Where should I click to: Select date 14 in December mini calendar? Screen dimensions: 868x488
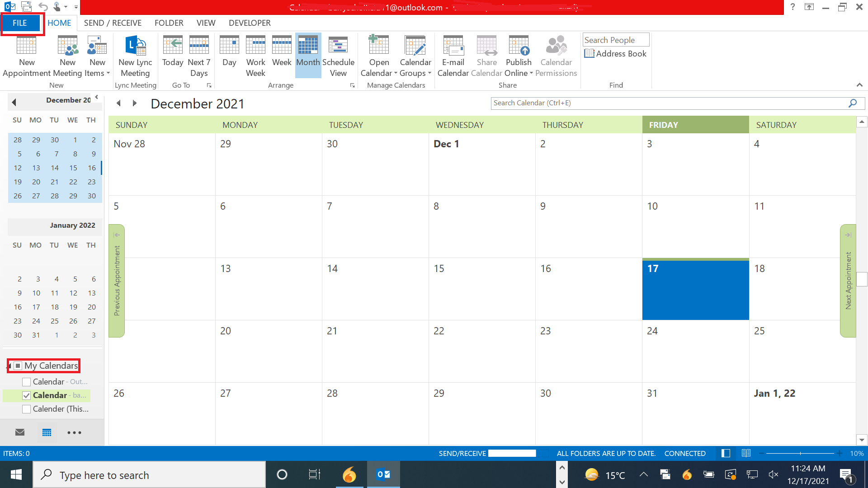pos(55,168)
